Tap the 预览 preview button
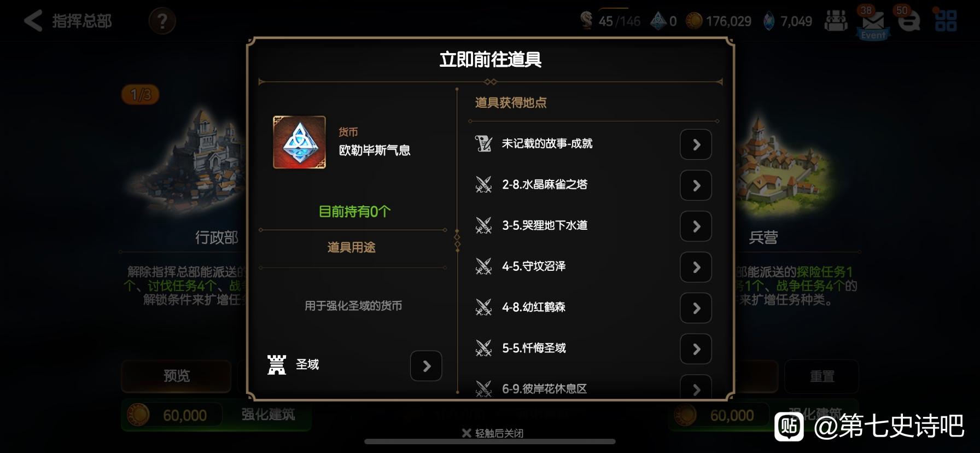 point(176,376)
